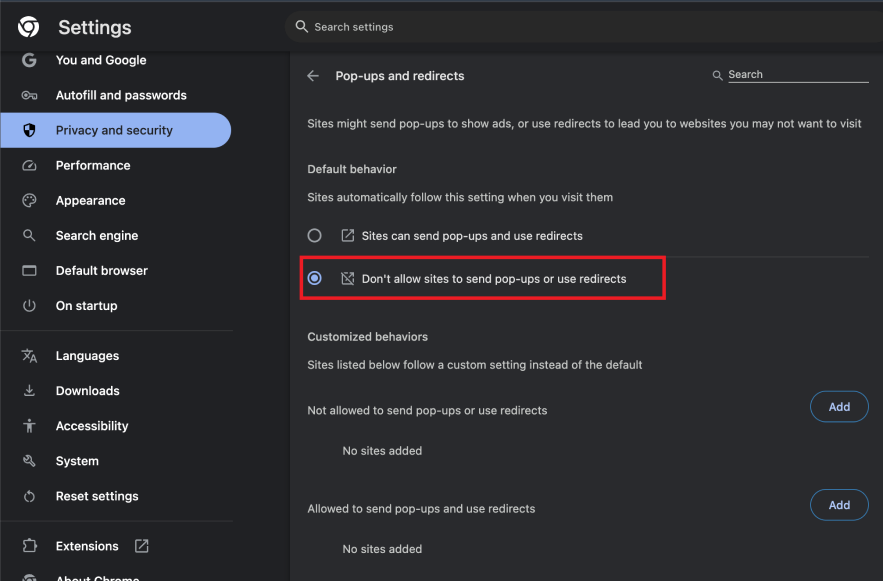Add a site to Allowed pop-ups list

click(839, 505)
